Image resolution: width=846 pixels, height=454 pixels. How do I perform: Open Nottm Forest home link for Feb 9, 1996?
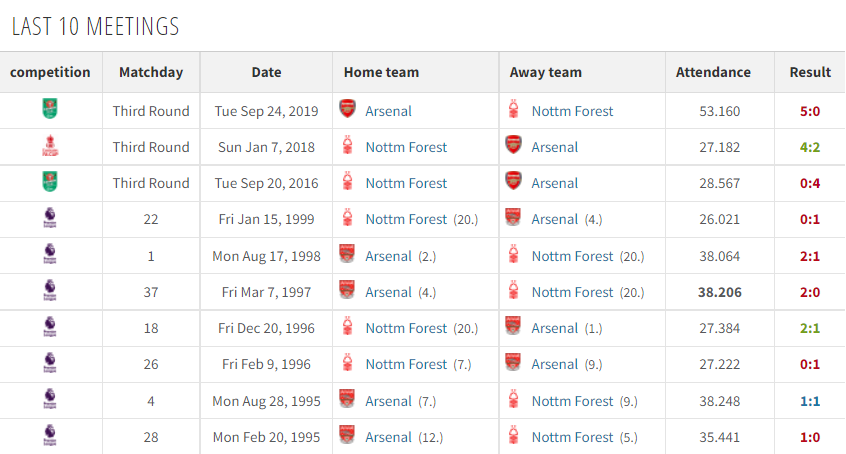click(406, 364)
